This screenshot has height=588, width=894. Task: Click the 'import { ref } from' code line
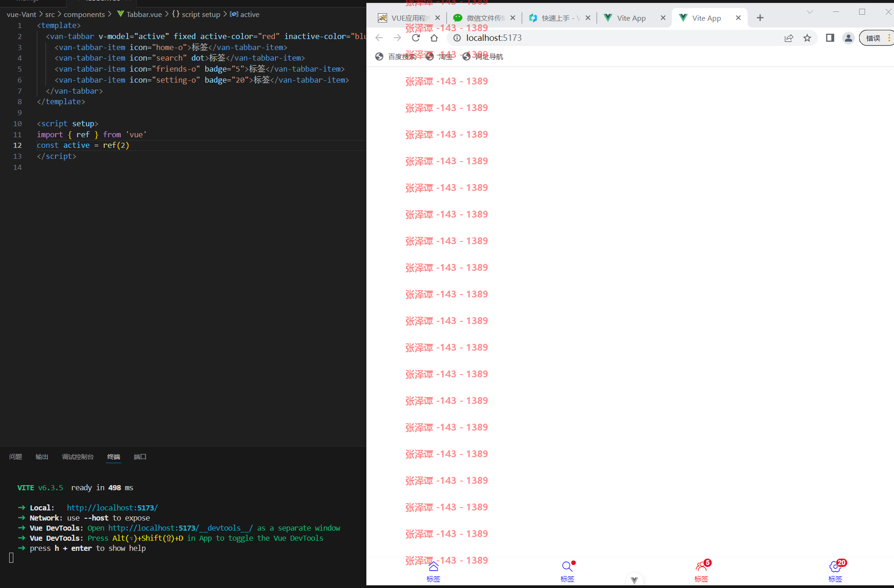[92, 134]
